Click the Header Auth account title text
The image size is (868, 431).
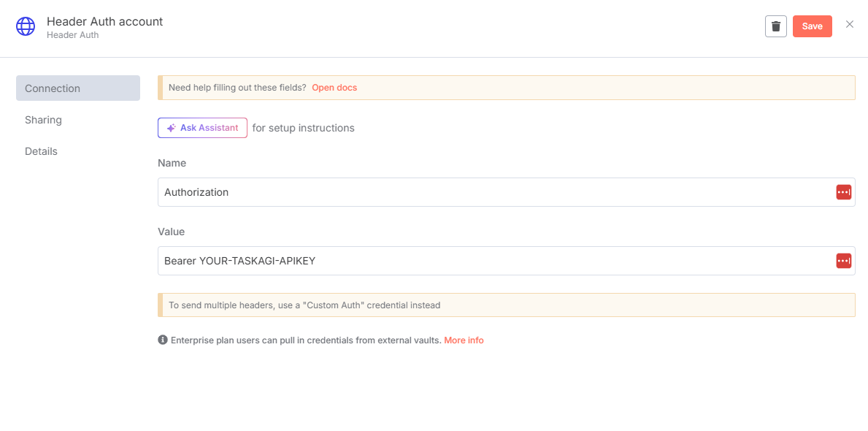(104, 21)
